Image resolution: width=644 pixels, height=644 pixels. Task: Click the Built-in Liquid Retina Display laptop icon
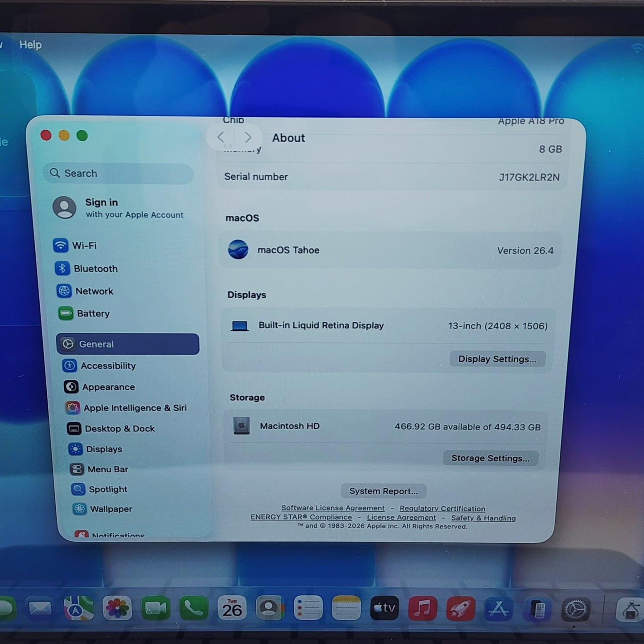pos(239,326)
